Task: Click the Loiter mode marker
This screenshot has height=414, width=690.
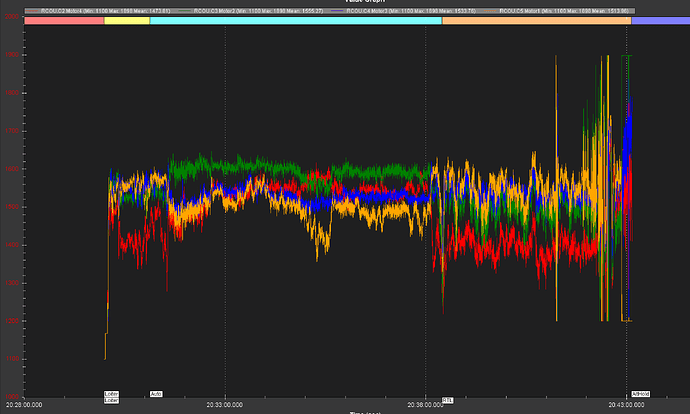Action: point(112,394)
